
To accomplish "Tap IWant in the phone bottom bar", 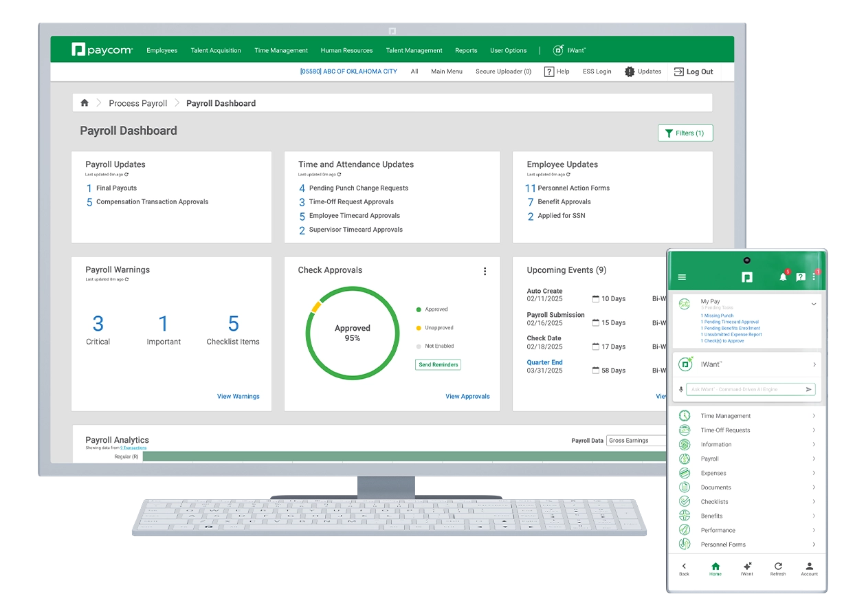I will [747, 569].
